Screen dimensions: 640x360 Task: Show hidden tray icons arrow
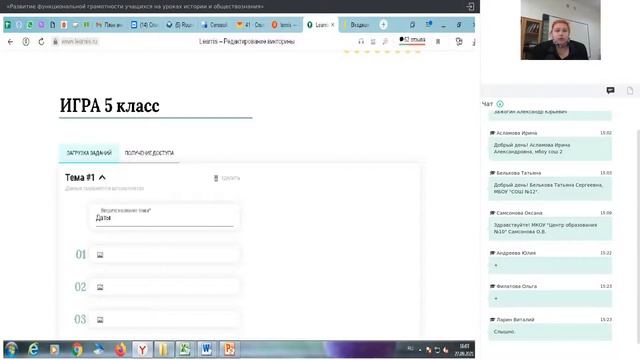420,350
